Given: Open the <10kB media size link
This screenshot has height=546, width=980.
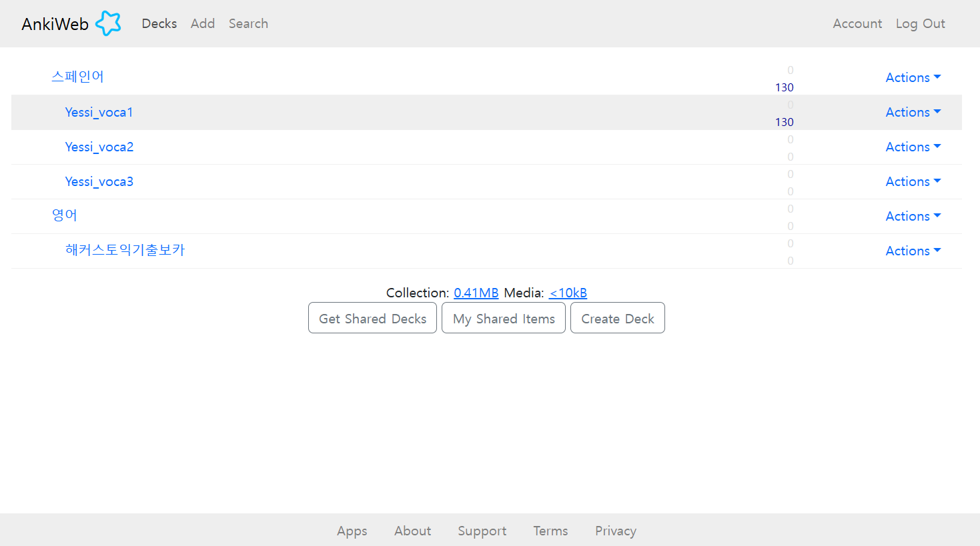Looking at the screenshot, I should point(568,293).
